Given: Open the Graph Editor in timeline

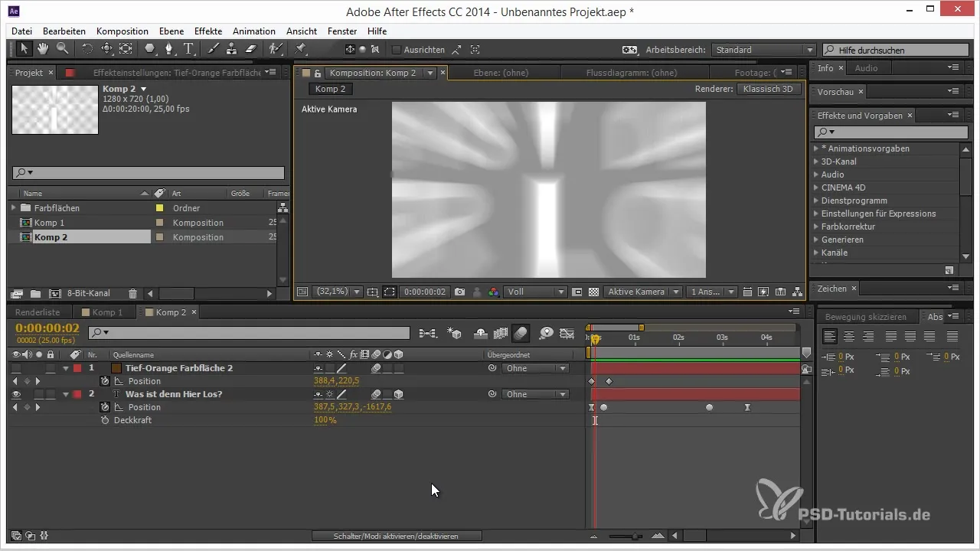Looking at the screenshot, I should click(567, 333).
